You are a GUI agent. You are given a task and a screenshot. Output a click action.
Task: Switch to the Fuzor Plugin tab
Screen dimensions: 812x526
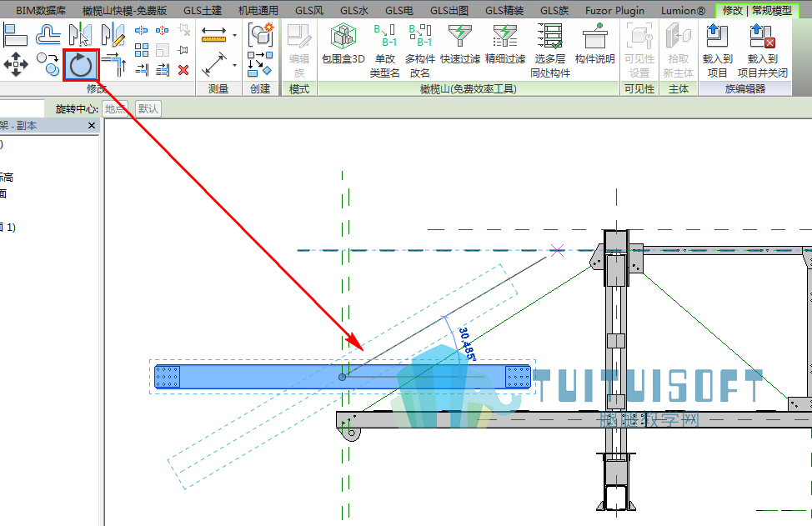tap(614, 10)
